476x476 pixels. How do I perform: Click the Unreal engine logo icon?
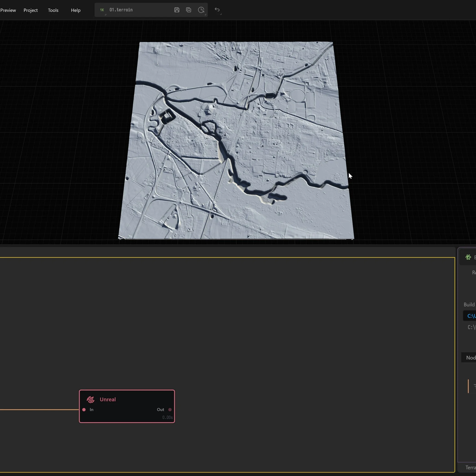(x=91, y=399)
